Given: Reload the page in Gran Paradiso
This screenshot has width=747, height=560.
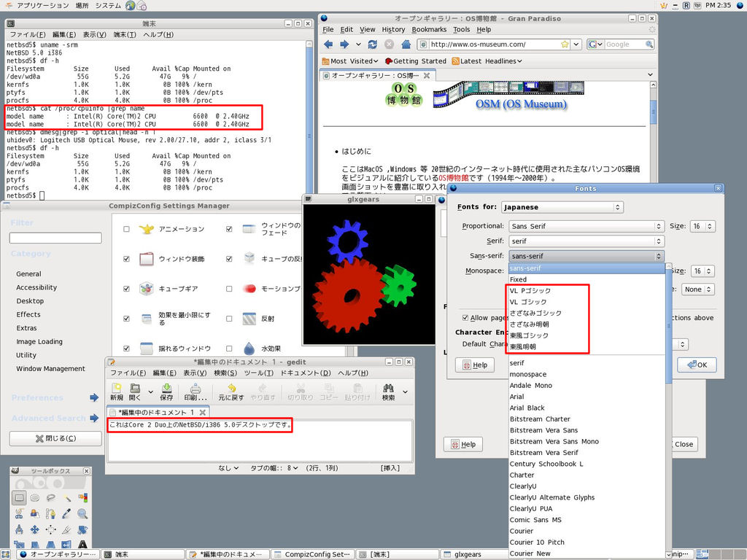Looking at the screenshot, I should click(373, 44).
